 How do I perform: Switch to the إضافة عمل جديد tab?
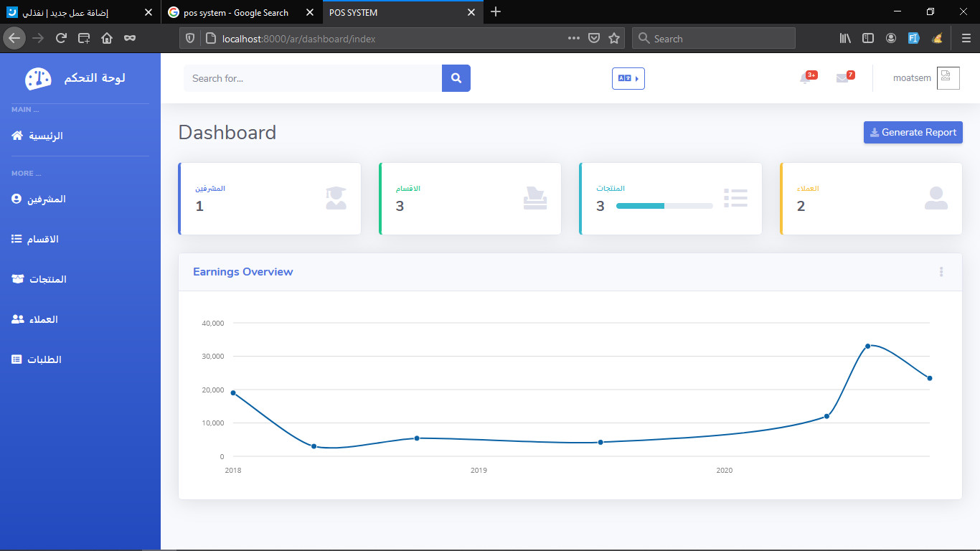79,13
